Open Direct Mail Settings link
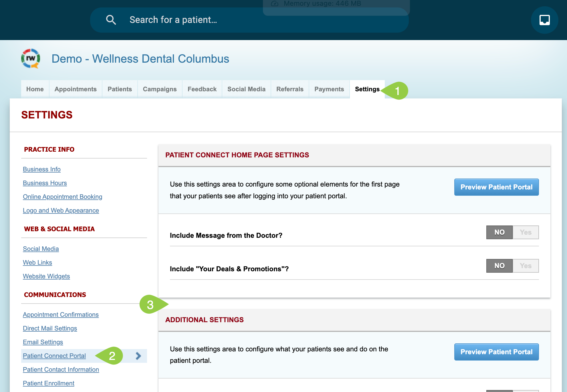The image size is (567, 392). coord(50,328)
